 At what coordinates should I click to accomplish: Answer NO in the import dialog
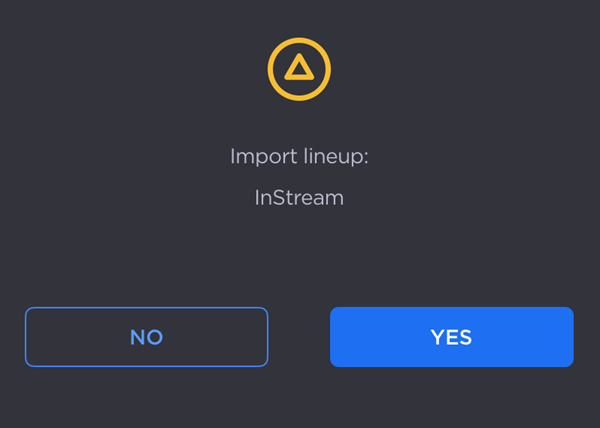146,337
